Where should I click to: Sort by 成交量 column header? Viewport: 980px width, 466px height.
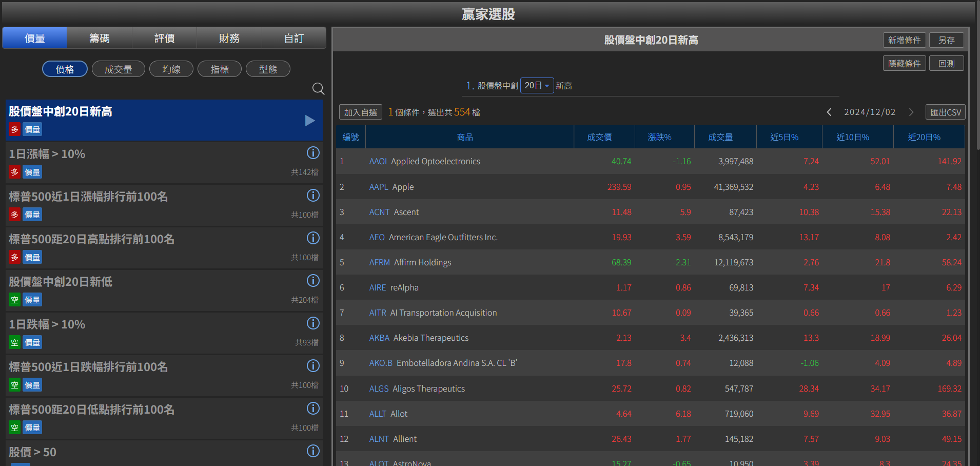(x=720, y=137)
